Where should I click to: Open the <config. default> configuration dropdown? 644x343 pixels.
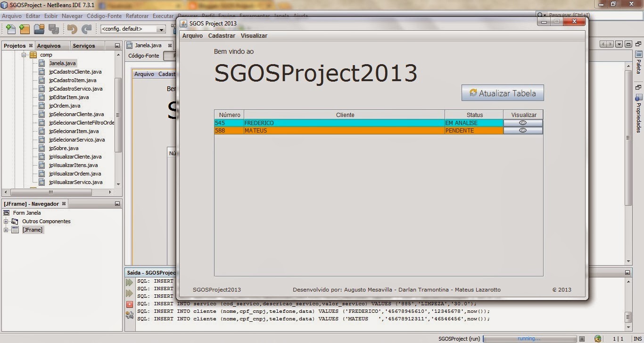point(160,29)
